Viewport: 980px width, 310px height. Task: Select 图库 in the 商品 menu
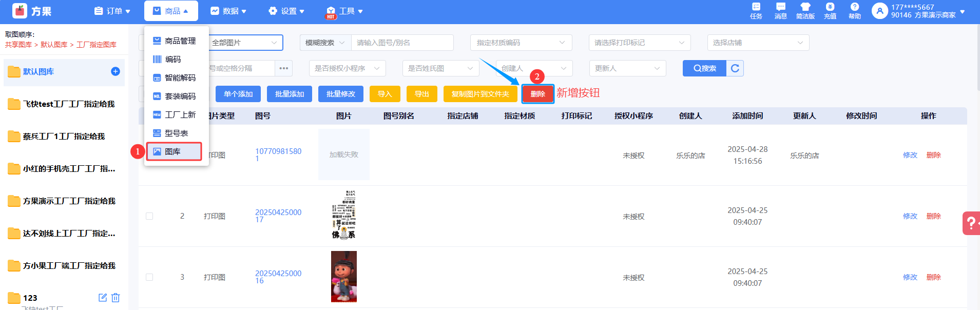pos(174,151)
